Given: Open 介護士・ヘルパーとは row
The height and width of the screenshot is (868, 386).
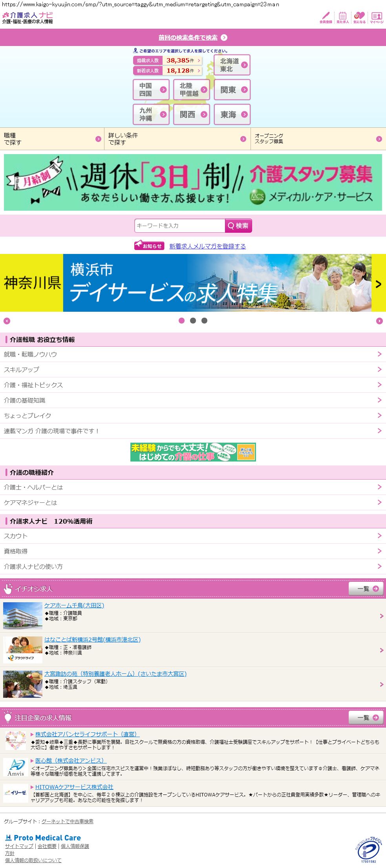Looking at the screenshot, I should pos(193,487).
